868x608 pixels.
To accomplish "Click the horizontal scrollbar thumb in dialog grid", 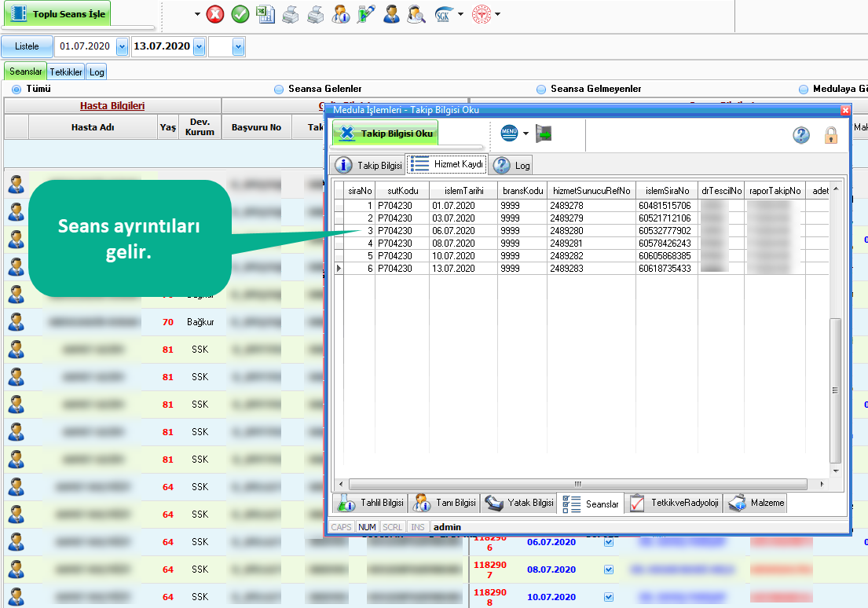I will 577,484.
